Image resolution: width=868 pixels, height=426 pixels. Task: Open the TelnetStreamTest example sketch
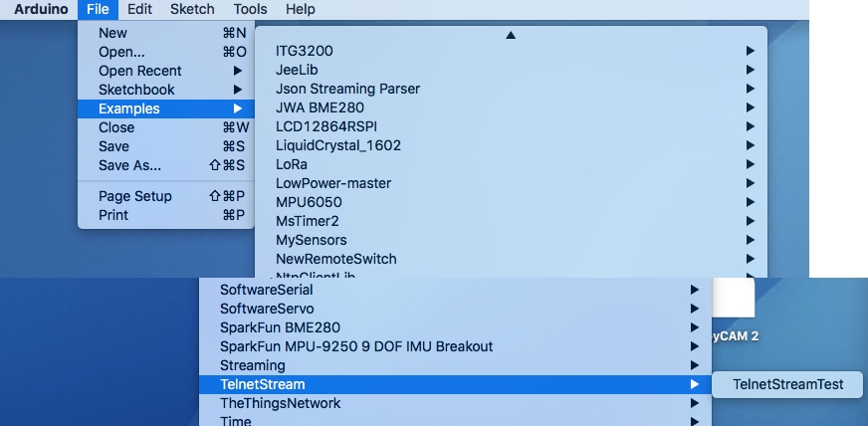[787, 384]
